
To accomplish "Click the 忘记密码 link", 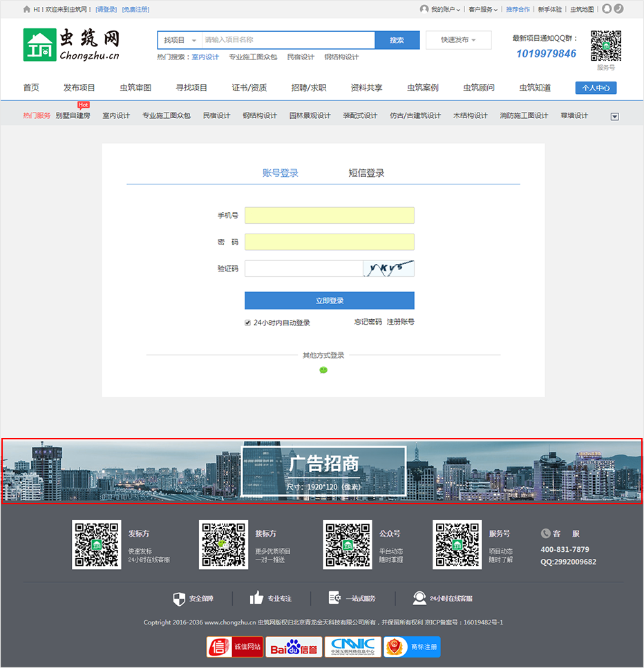I will coord(368,322).
